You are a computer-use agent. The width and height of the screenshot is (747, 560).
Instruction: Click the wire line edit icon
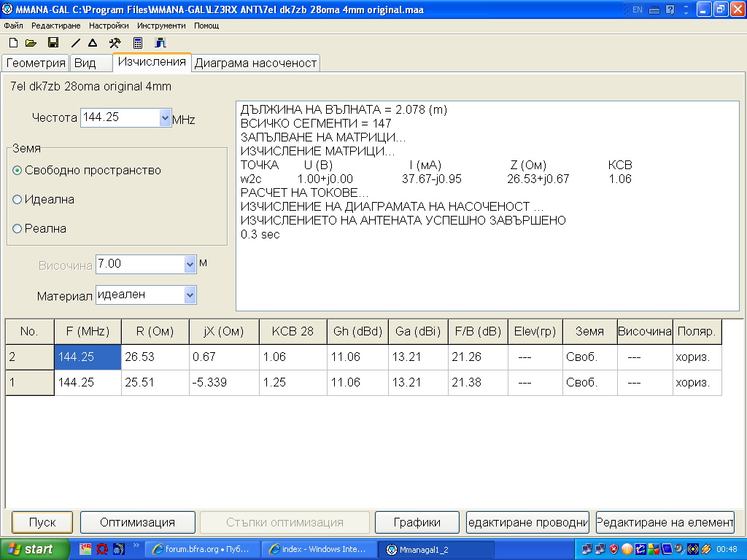click(x=76, y=43)
